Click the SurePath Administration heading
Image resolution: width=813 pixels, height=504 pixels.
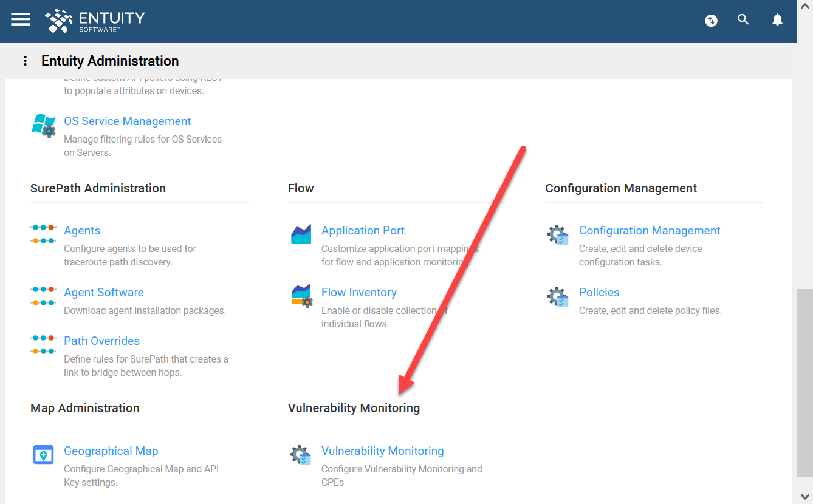(x=98, y=188)
